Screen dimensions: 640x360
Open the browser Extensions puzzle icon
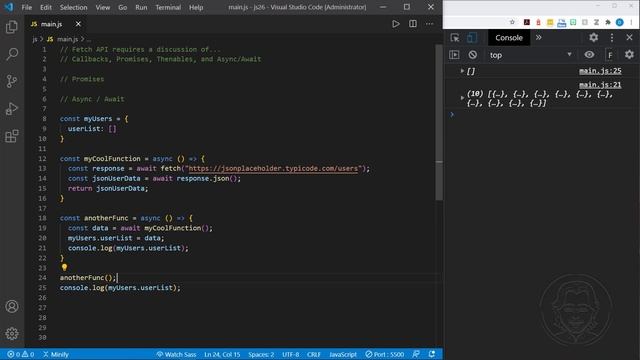click(x=608, y=22)
